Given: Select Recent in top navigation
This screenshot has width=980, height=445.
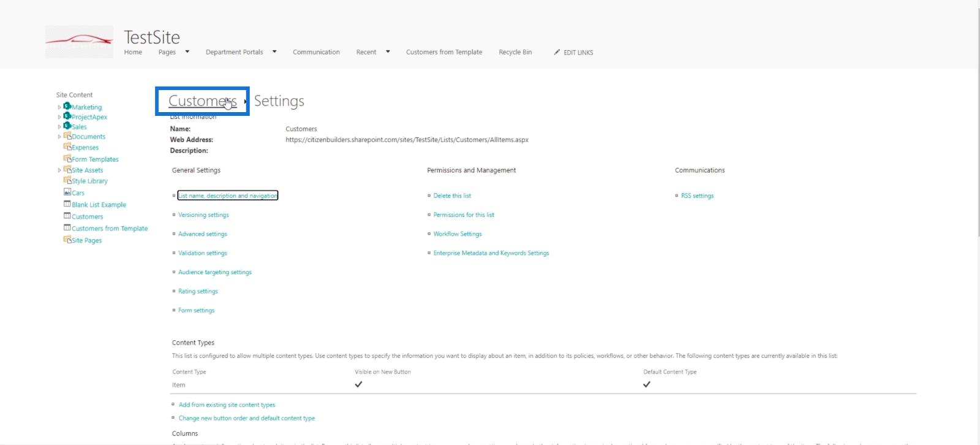Looking at the screenshot, I should click(x=366, y=52).
